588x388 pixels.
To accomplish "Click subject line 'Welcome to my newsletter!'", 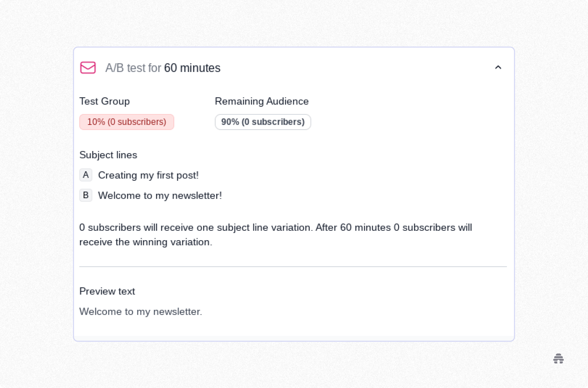I will click(160, 195).
